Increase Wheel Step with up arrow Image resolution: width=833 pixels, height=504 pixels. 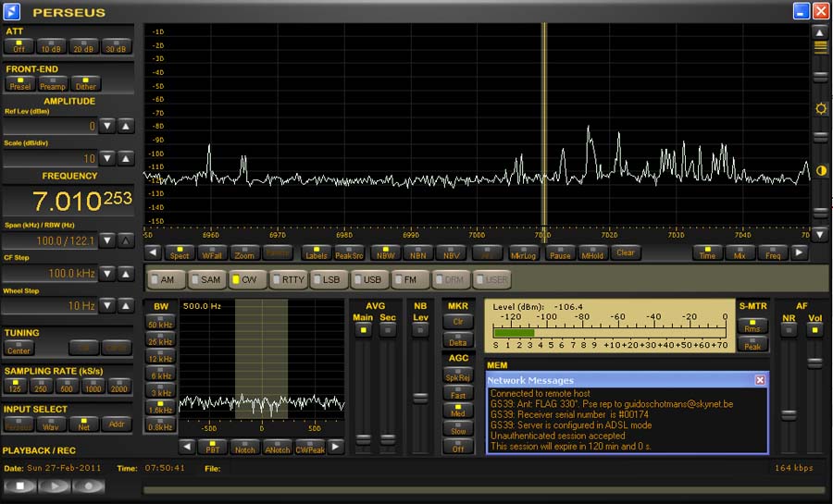(125, 305)
